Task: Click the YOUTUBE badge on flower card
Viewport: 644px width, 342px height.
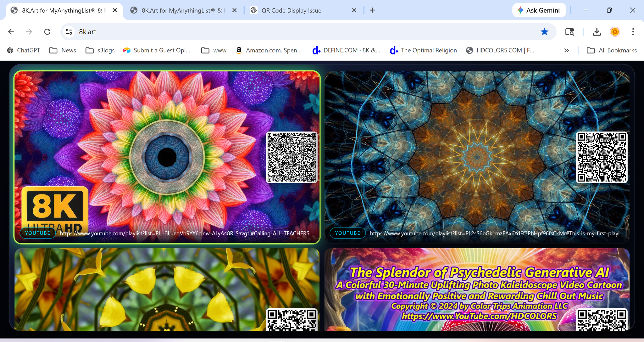Action: 38,233
